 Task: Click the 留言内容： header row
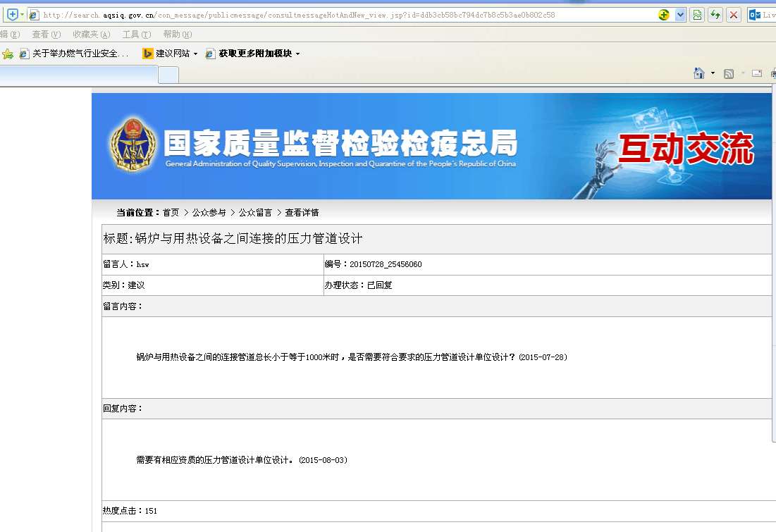click(436, 307)
